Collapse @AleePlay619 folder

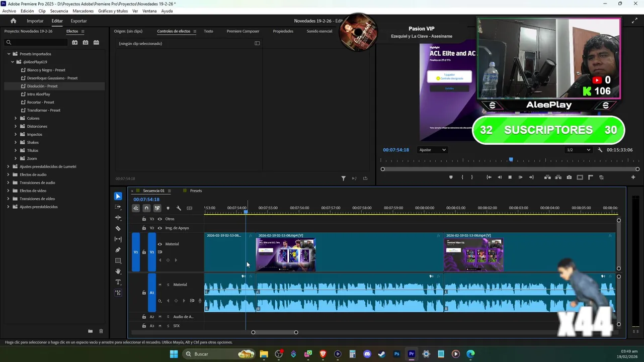13,62
